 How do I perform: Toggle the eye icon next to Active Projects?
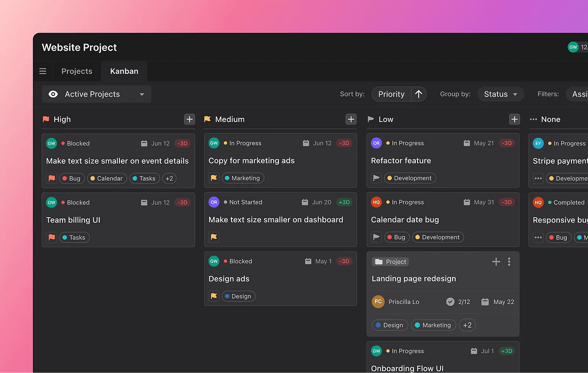[53, 94]
